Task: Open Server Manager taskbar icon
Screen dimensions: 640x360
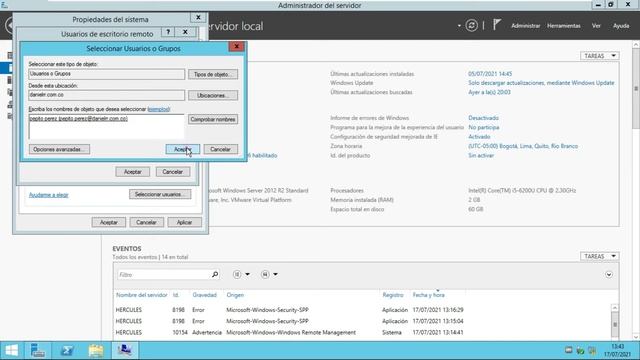Action: [x=38, y=350]
